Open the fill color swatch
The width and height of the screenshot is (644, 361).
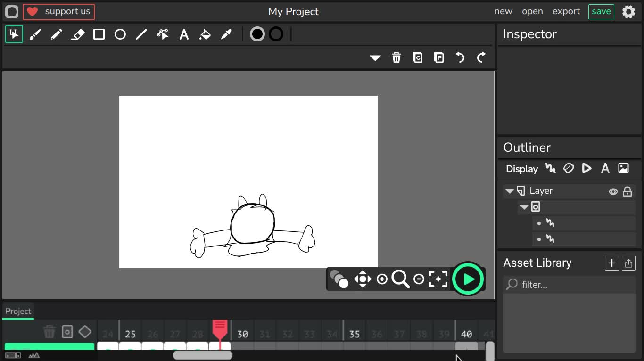click(x=257, y=34)
